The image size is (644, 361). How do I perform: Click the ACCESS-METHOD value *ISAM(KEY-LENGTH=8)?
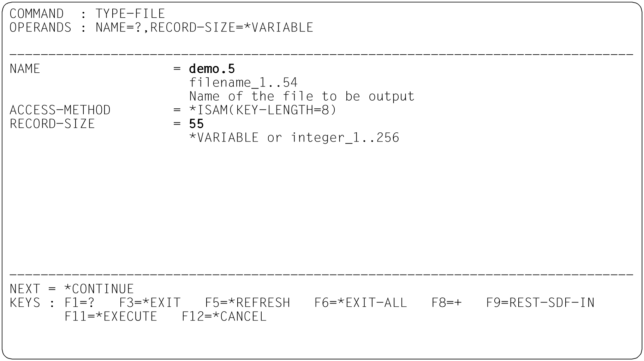pos(263,110)
